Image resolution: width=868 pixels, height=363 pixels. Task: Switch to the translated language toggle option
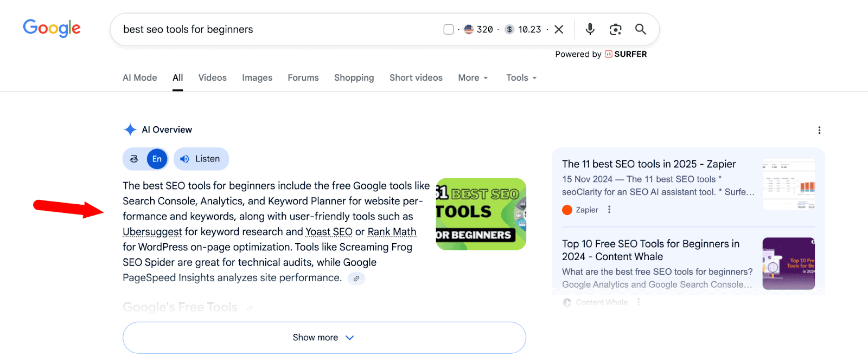(x=134, y=159)
